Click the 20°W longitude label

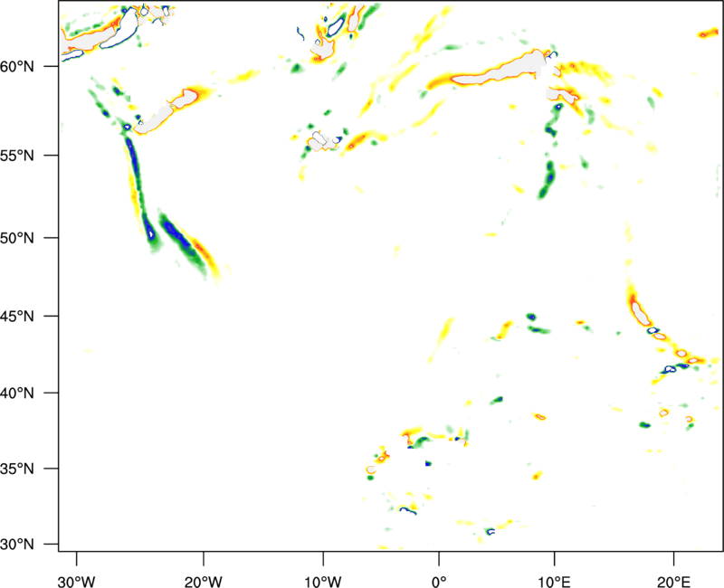(204, 582)
